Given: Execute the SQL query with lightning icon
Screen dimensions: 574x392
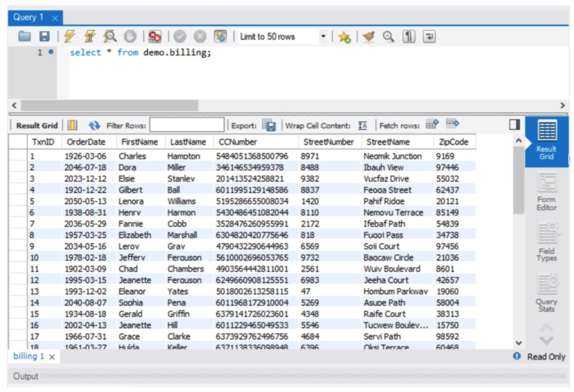Looking at the screenshot, I should pyautogui.click(x=70, y=37).
